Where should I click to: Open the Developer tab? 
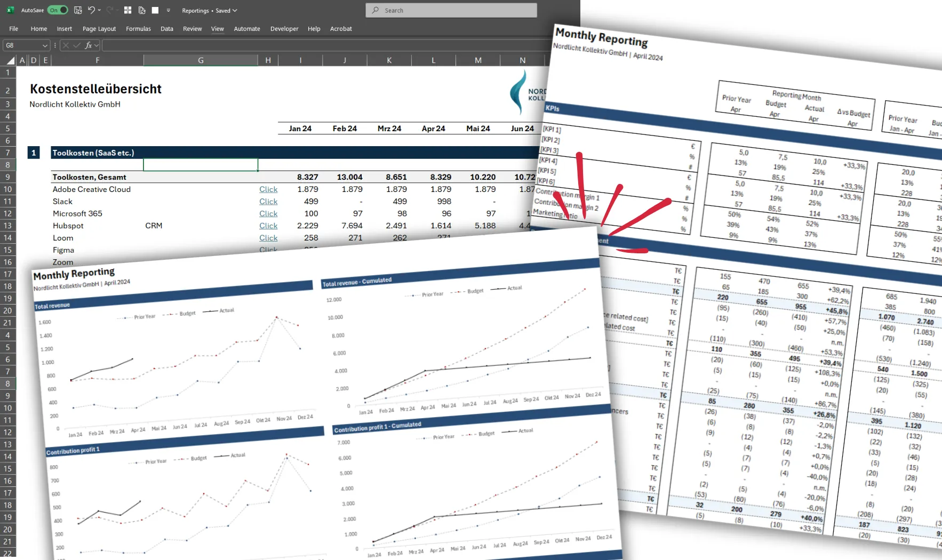click(x=284, y=29)
